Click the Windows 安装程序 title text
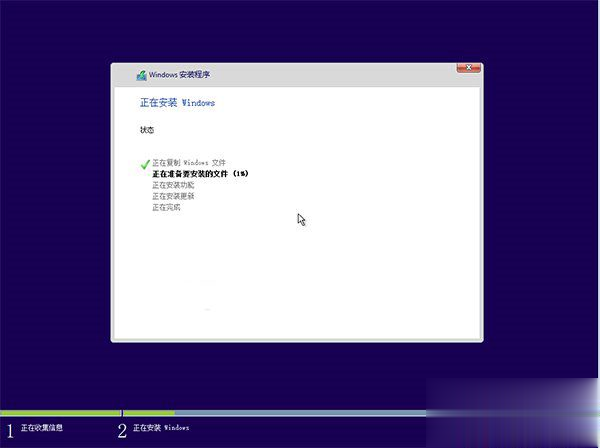 click(179, 75)
